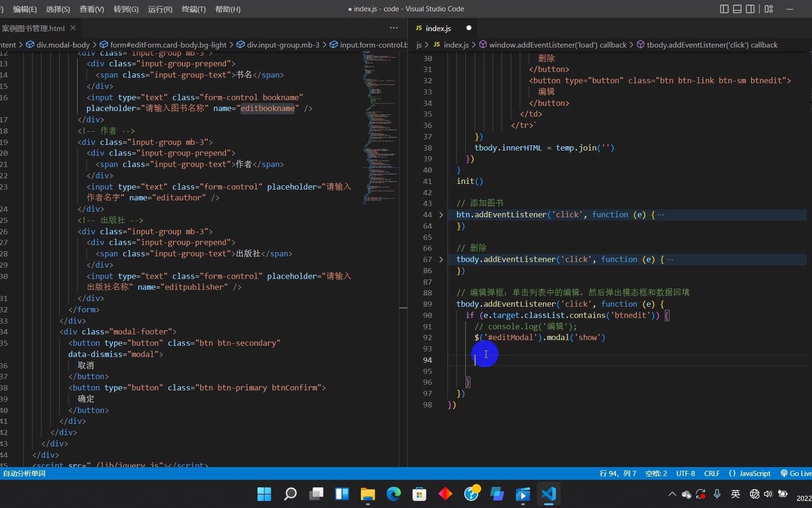
Task: Select tbody.addEventListener('click') callback breadcrumb
Action: pos(711,45)
